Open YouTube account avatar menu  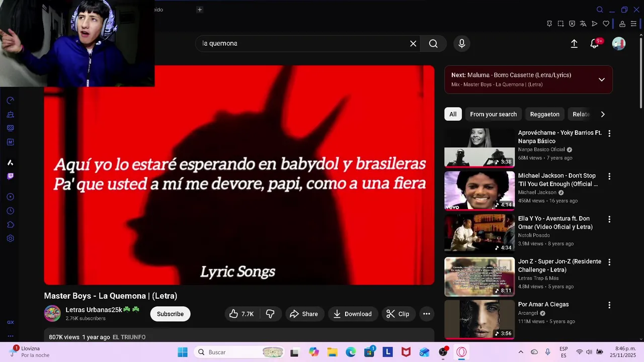click(x=618, y=44)
